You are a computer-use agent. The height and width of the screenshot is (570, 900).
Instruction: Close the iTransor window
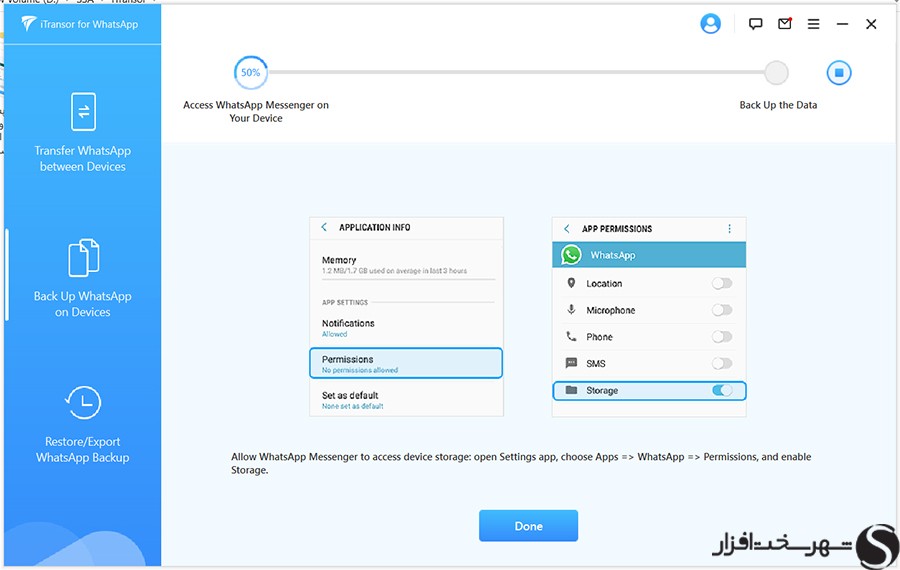coord(871,24)
